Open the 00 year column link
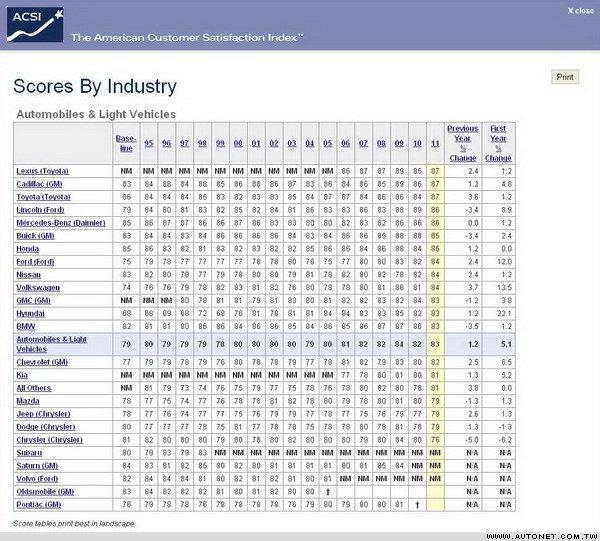Screen dimensions: 600x541 238,143
